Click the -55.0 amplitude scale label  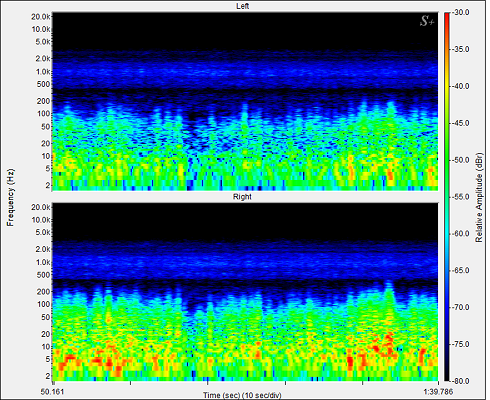[x=462, y=197]
